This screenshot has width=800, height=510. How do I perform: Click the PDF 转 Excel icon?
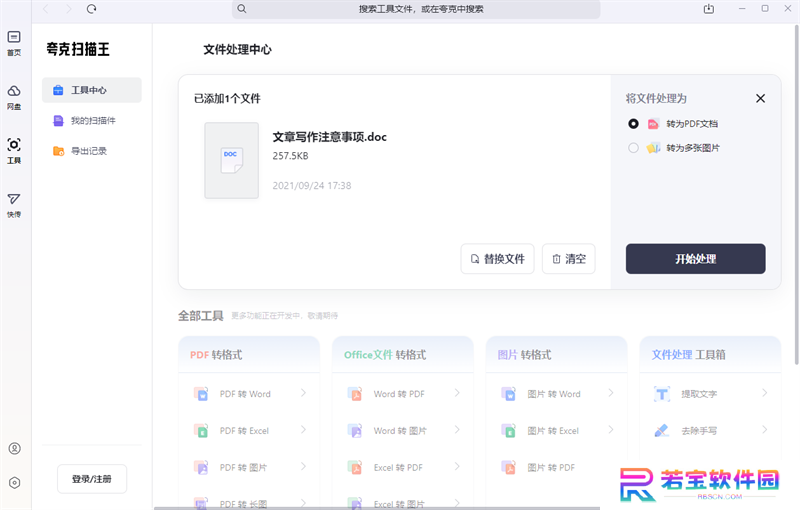[201, 430]
